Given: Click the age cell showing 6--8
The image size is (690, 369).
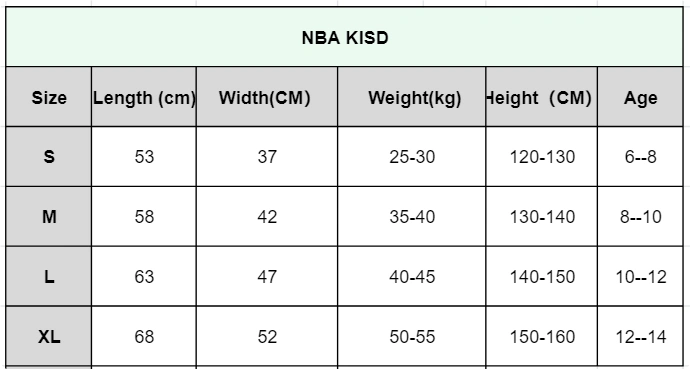Looking at the screenshot, I should coord(640,157).
